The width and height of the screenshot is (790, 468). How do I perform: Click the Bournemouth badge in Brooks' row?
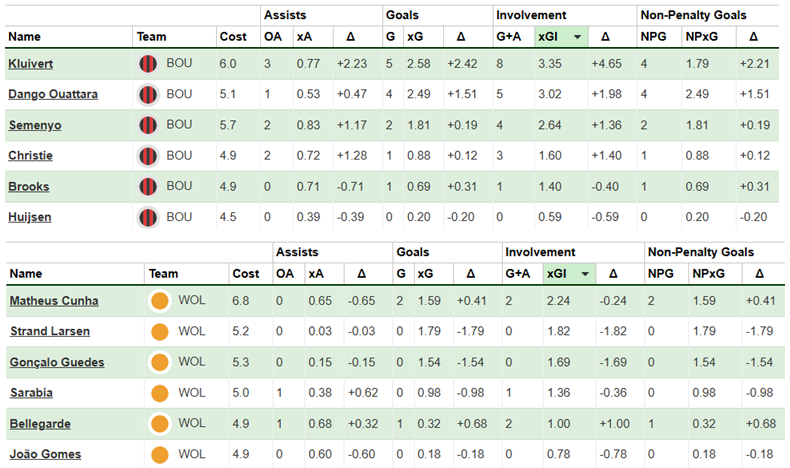coord(148,187)
